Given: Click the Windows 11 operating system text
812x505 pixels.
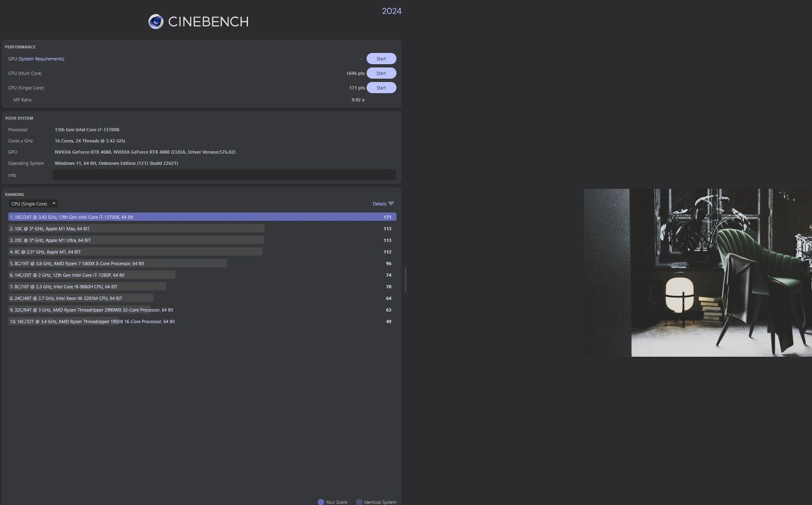Looking at the screenshot, I should [116, 163].
